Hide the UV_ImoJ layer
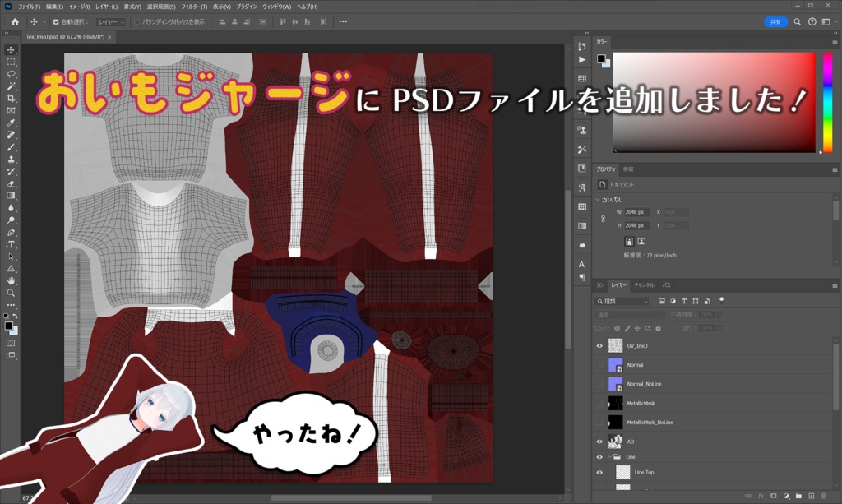The image size is (842, 504). pyautogui.click(x=601, y=345)
